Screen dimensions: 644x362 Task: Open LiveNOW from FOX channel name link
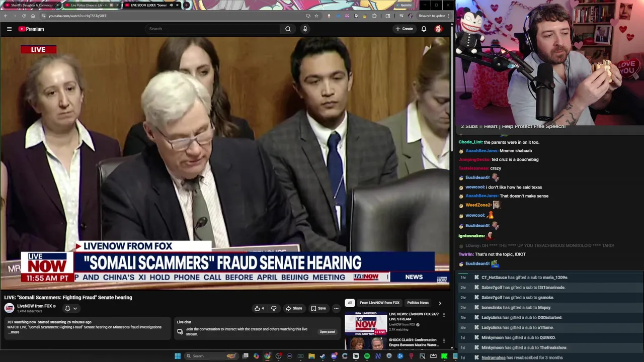(35, 306)
